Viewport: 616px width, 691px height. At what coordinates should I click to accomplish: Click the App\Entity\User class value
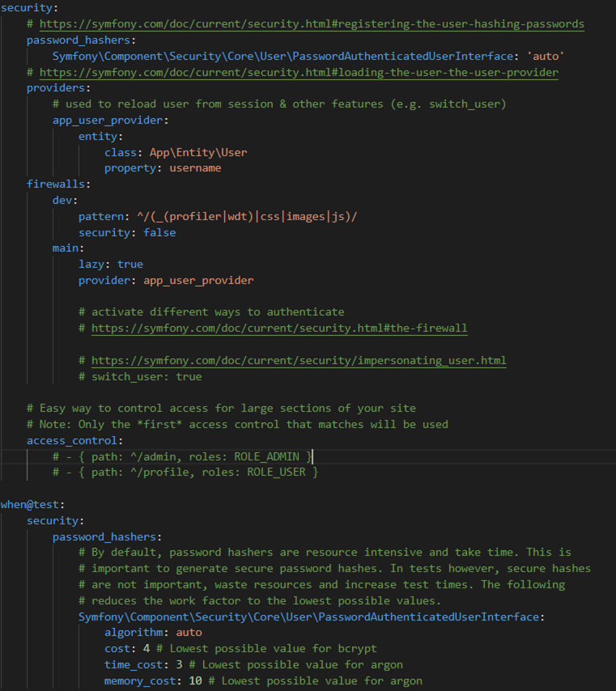[198, 152]
